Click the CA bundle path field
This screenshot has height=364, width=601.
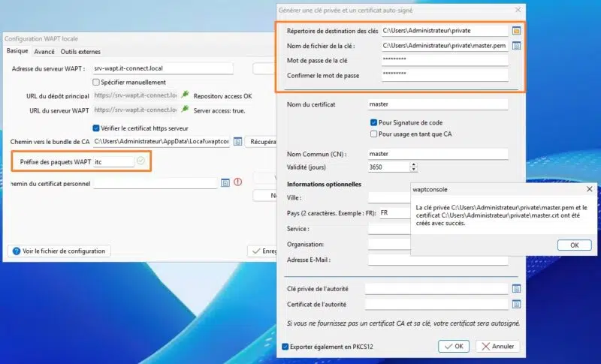pyautogui.click(x=162, y=142)
